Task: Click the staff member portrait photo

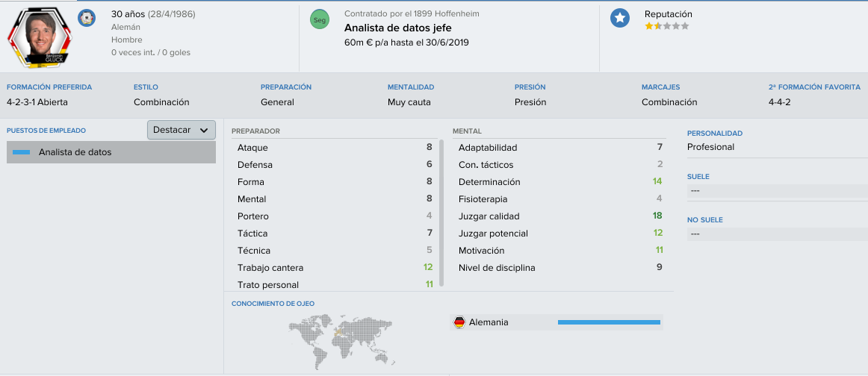Action: click(40, 37)
